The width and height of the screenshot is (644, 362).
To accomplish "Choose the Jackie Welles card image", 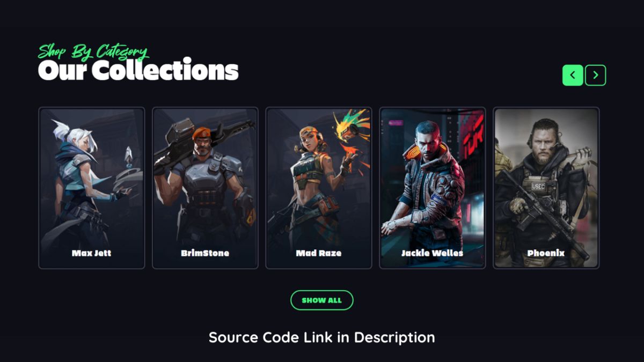I will coord(433,188).
